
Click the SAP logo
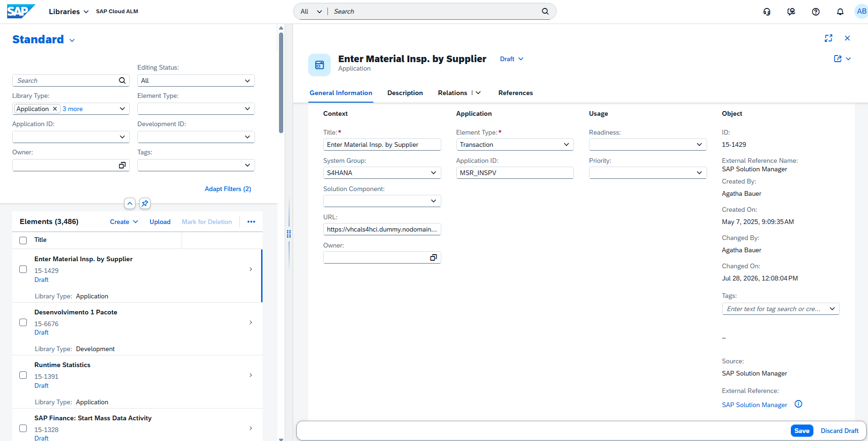[x=21, y=11]
